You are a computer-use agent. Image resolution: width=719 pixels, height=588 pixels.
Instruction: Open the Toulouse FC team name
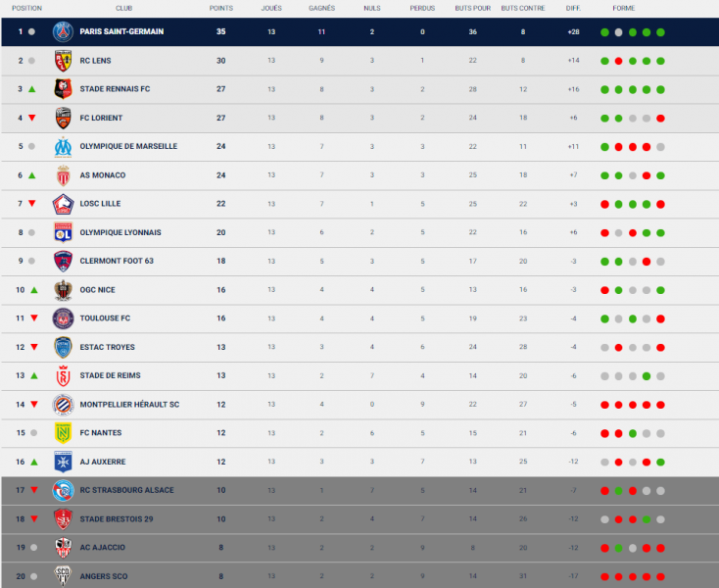(105, 318)
